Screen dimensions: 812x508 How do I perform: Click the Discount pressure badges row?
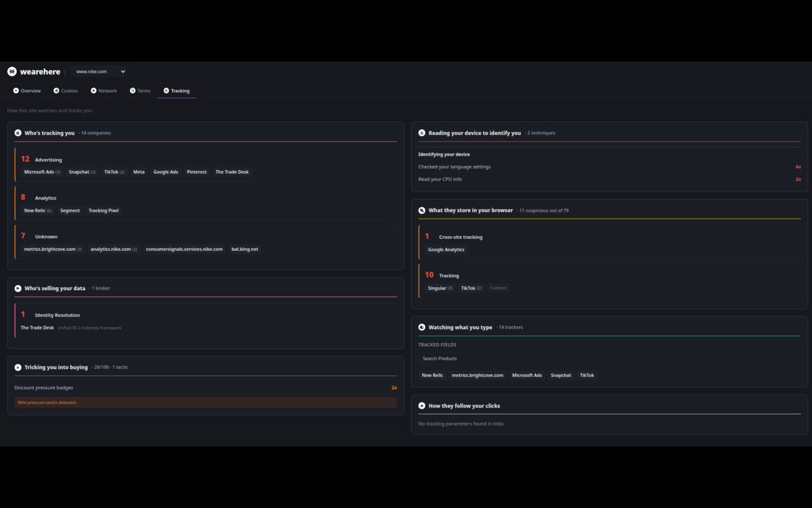(206, 387)
